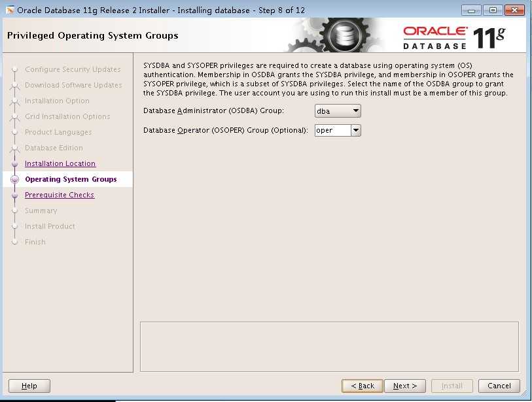
Task: Click Installation Option step label
Action: click(x=57, y=101)
